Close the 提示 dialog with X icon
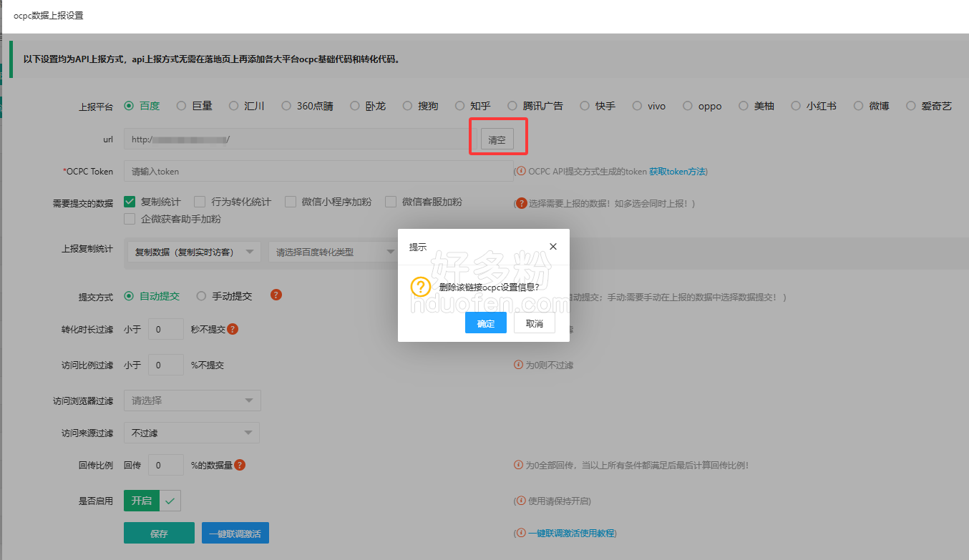The image size is (969, 560). pyautogui.click(x=552, y=247)
